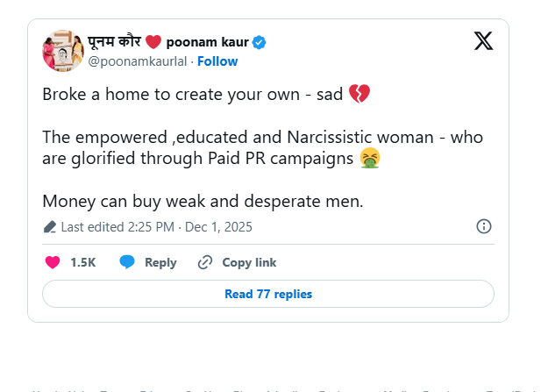This screenshot has height=392, width=541.
Task: Click the 1.5K likes count
Action: pyautogui.click(x=83, y=262)
